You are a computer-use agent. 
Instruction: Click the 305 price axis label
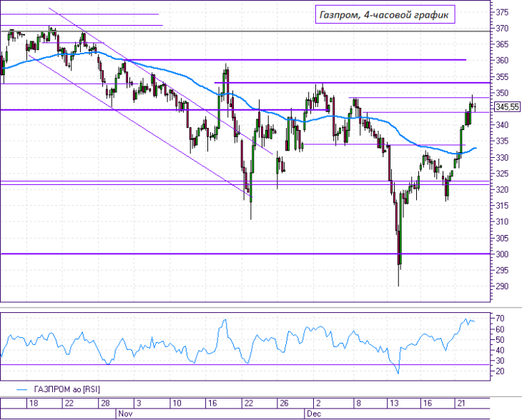pyautogui.click(x=502, y=238)
